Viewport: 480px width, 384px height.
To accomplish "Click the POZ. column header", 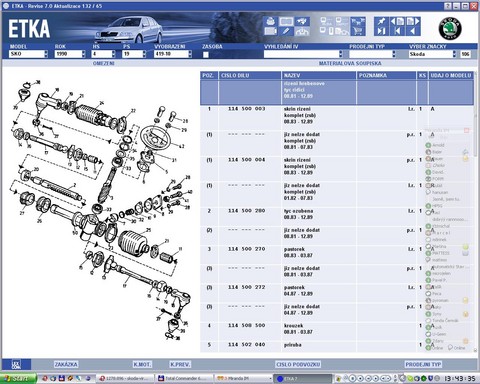I will coord(209,75).
